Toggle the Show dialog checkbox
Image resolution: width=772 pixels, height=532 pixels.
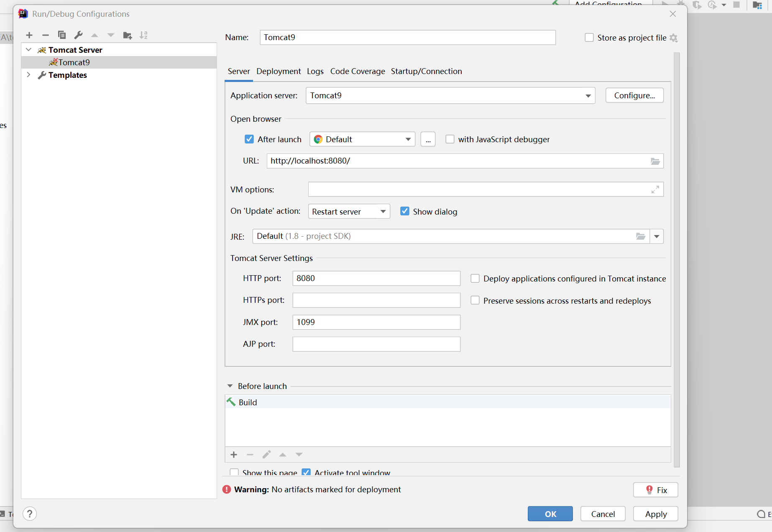[405, 211]
